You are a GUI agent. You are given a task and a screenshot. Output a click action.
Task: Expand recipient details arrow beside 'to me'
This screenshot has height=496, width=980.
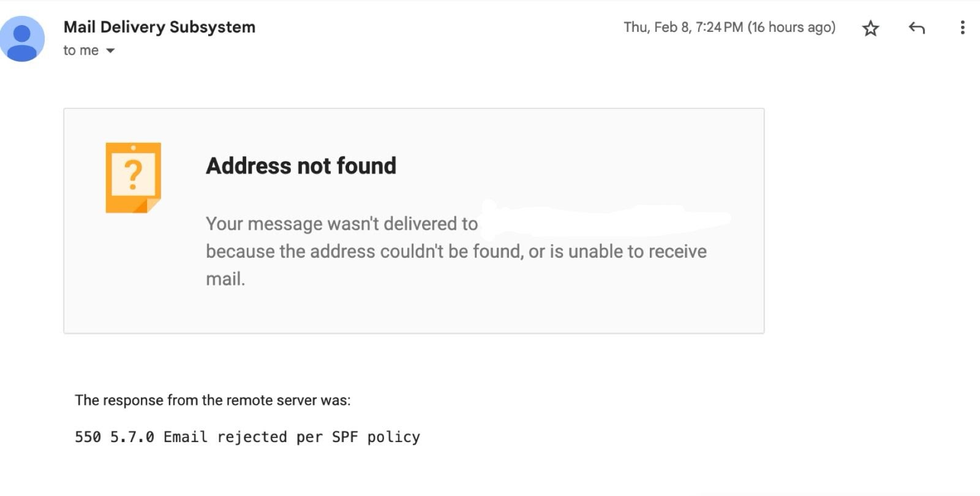coord(110,51)
